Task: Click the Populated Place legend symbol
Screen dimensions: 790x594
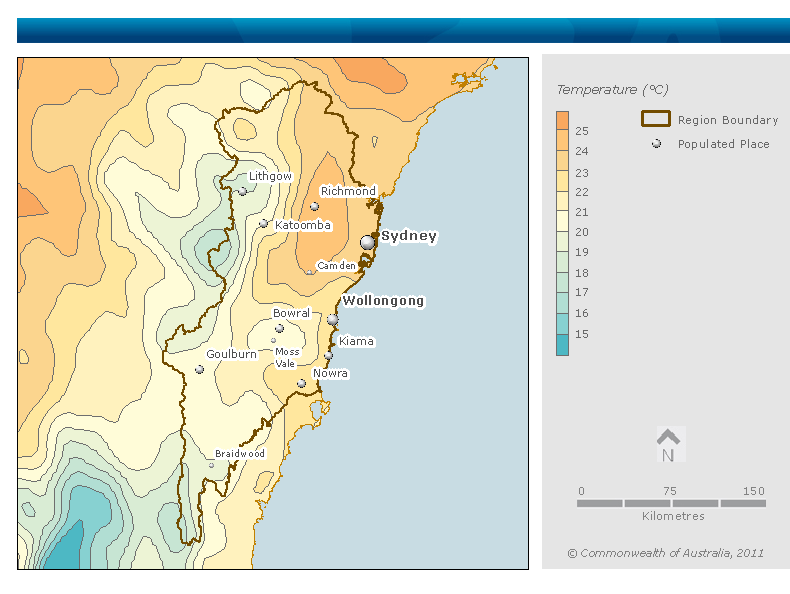Action: [656, 144]
